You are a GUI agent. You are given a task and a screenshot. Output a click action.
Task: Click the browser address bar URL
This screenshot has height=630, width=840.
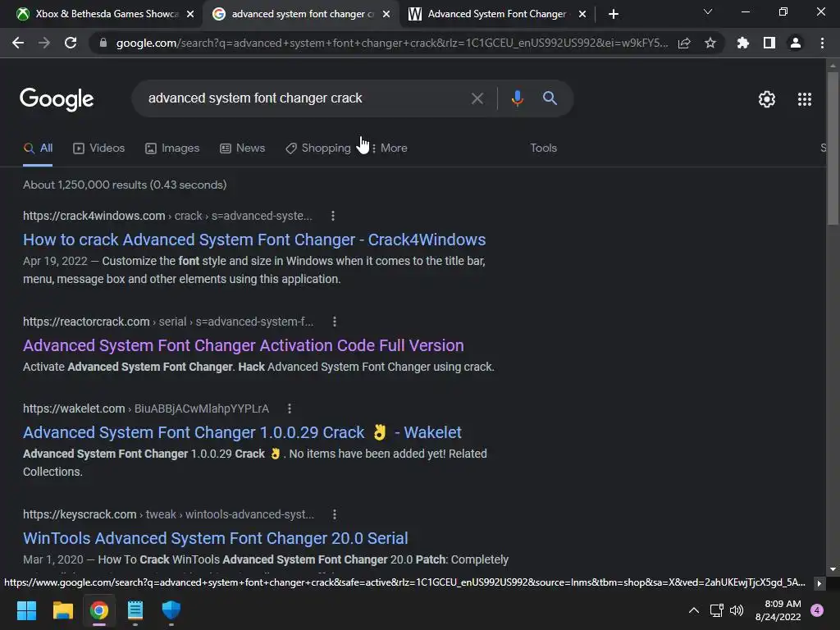point(391,43)
